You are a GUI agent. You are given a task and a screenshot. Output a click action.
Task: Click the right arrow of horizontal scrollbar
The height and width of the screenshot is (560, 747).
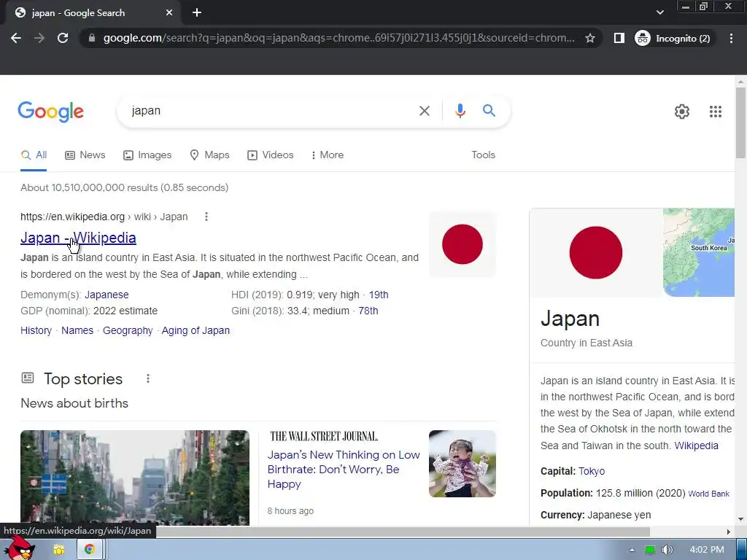729,532
